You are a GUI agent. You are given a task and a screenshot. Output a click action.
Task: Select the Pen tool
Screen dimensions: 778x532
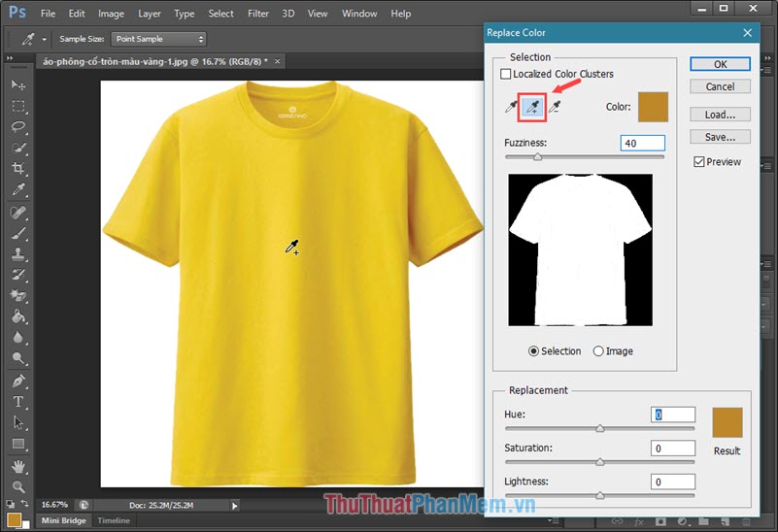(18, 381)
